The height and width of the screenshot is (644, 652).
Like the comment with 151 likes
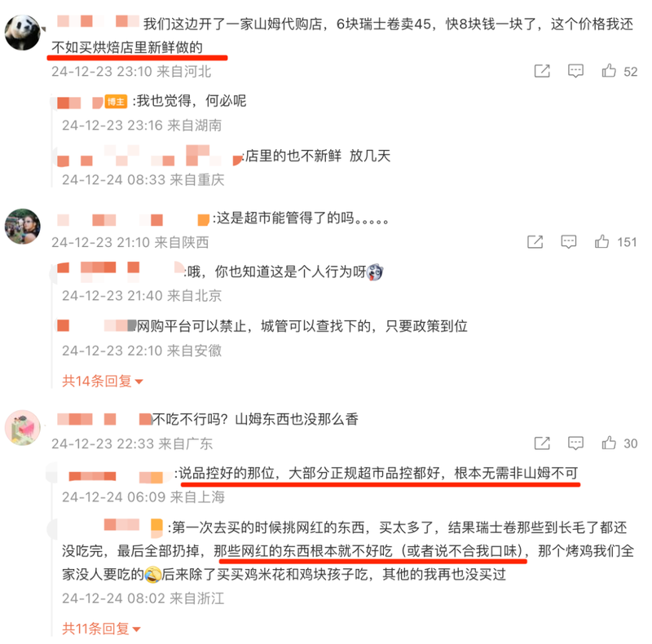pyautogui.click(x=601, y=241)
